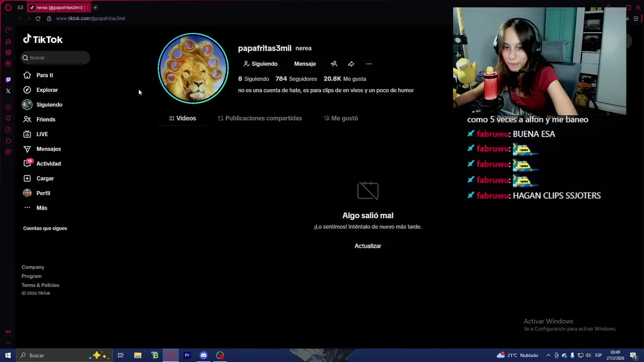Click the address bar URL
The height and width of the screenshot is (362, 644).
click(91, 19)
